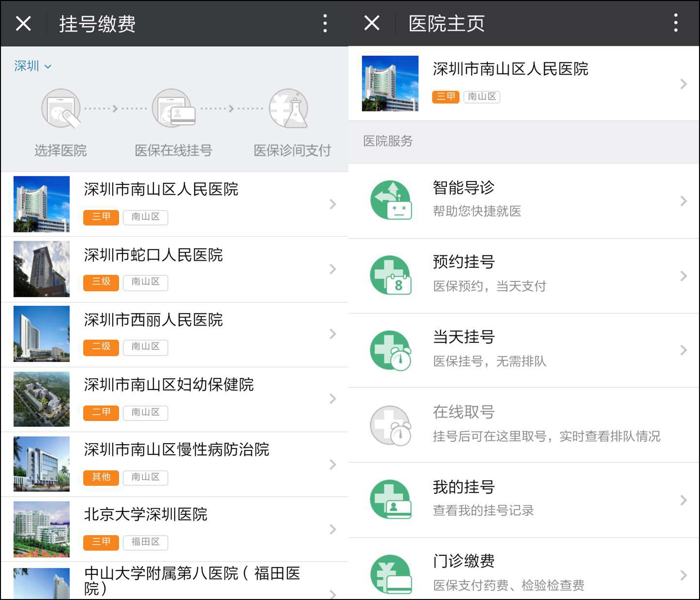Expand the chevron in the 医院主页 hospital header

click(x=684, y=84)
